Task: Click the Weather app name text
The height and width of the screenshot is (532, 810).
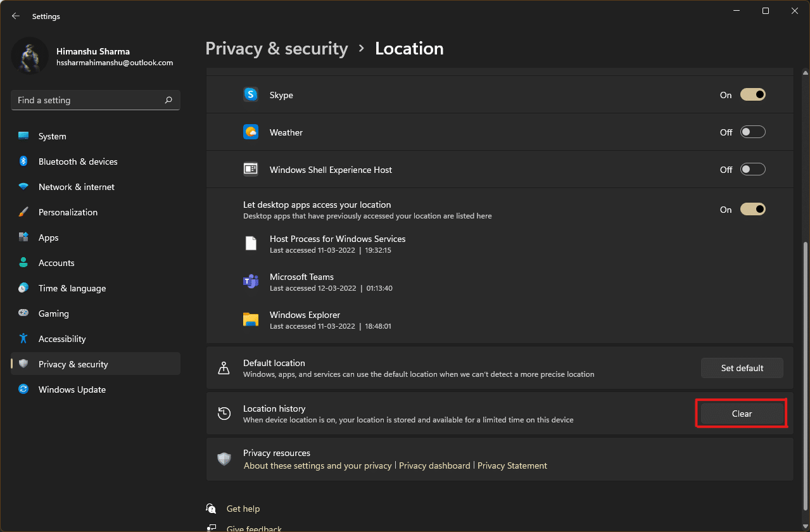Action: (x=286, y=132)
